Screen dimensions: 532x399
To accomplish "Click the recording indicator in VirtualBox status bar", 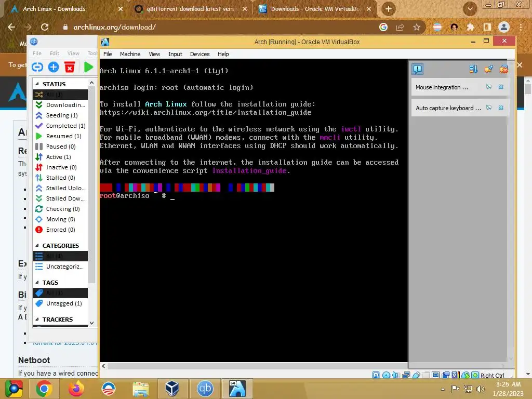I will coord(445,375).
